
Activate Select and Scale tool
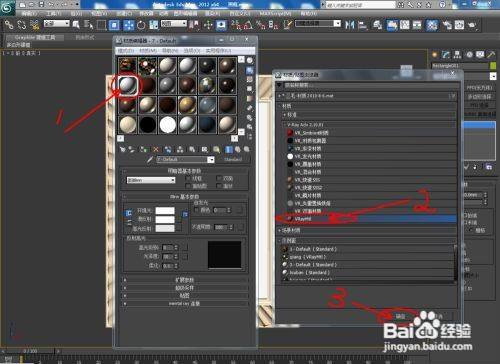(x=154, y=25)
